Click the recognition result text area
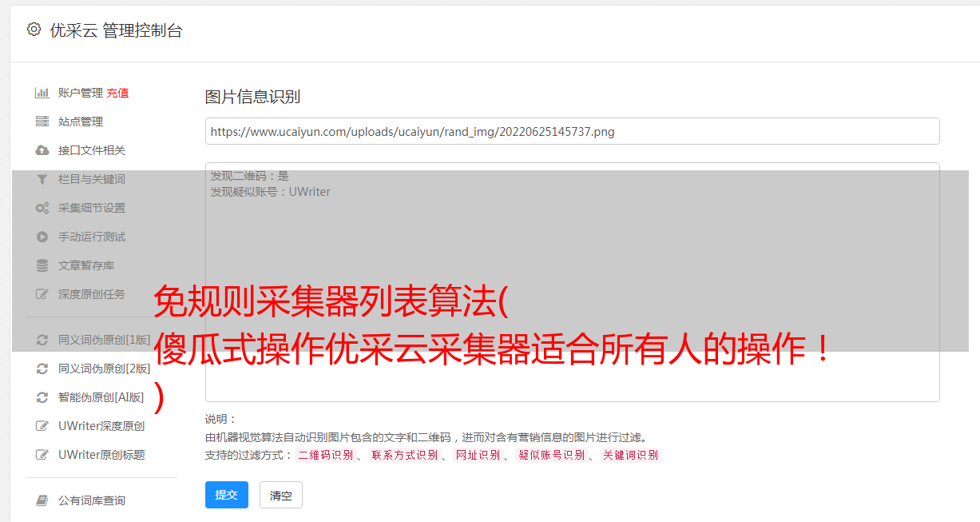Screen dimensions: 980x522 point(572,281)
